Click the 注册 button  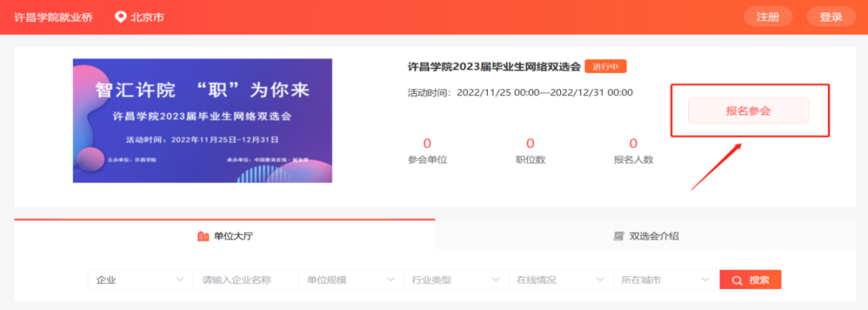(768, 17)
